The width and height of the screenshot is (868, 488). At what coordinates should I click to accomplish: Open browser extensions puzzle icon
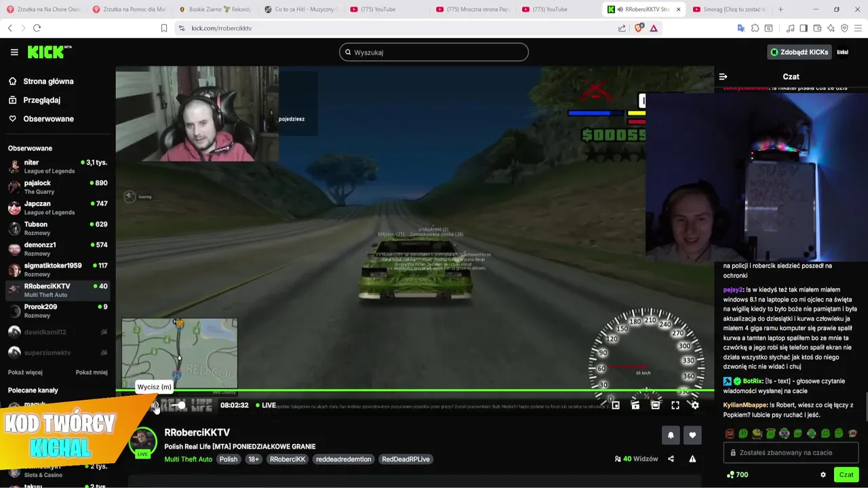point(754,28)
